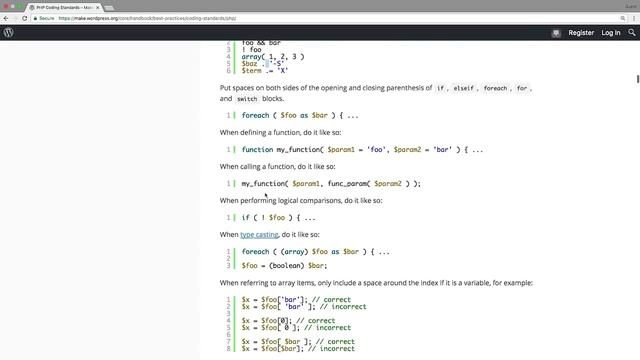Click the '$x = $foo[ 0 ]; // incorrect' line
The image size is (640, 360).
(x=296, y=328)
